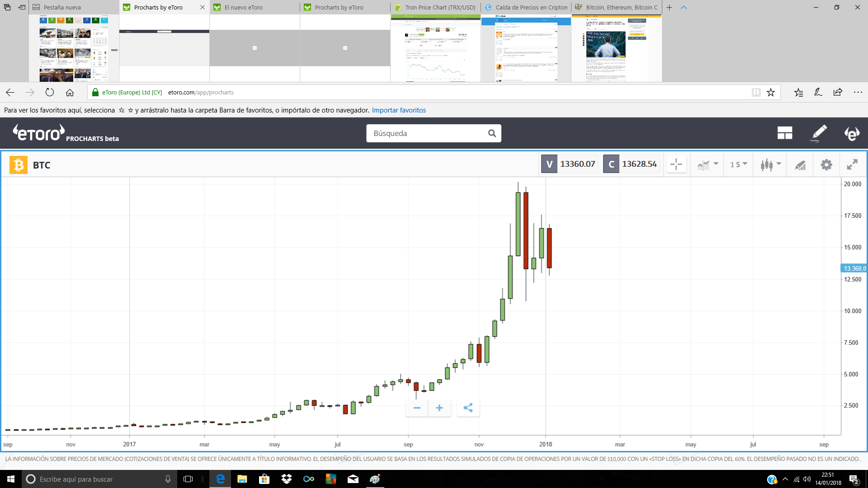Screen dimensions: 868x488
Task: Click the V sell price button
Action: click(570, 164)
